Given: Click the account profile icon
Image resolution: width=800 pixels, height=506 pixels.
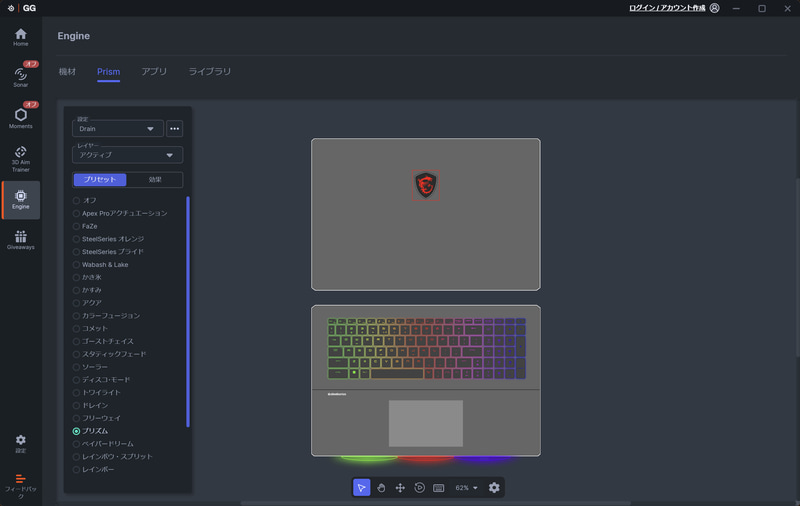Looking at the screenshot, I should [x=714, y=8].
